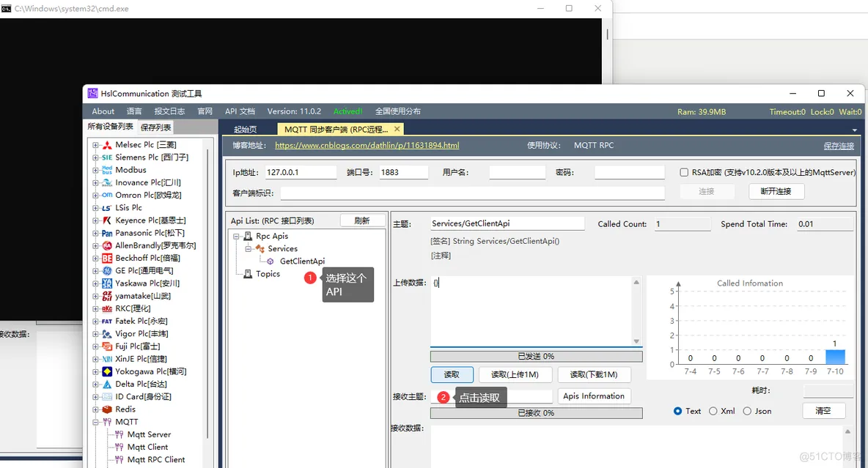Expand the Modbus tree node
Screen dimensions: 868x468
[x=96, y=171]
